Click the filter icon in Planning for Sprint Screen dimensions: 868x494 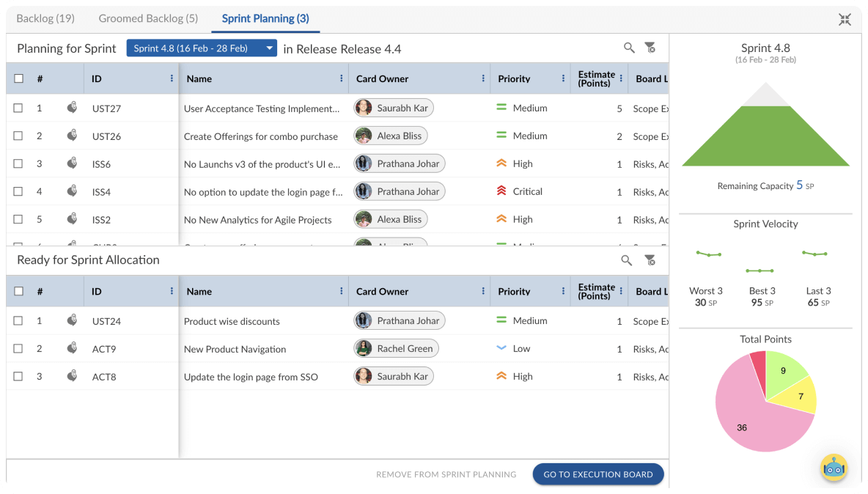pos(650,48)
